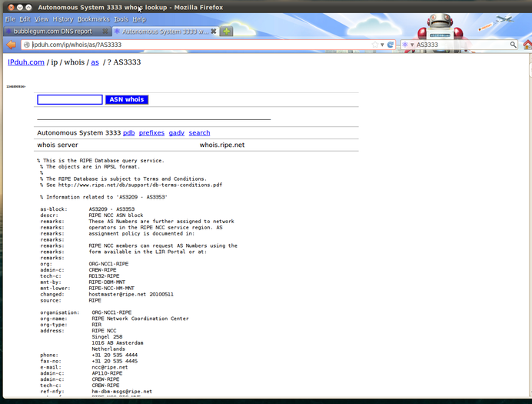This screenshot has width=532, height=404.
Task: Close the bubblegum.com DNS report tab
Action: click(105, 32)
